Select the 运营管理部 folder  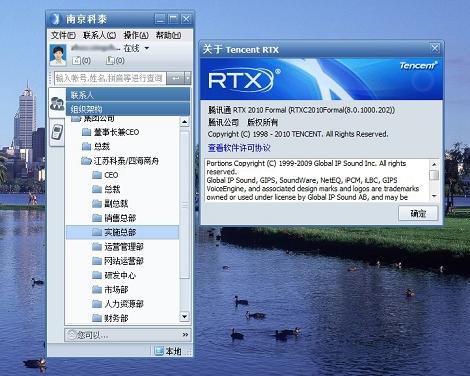[x=118, y=247]
